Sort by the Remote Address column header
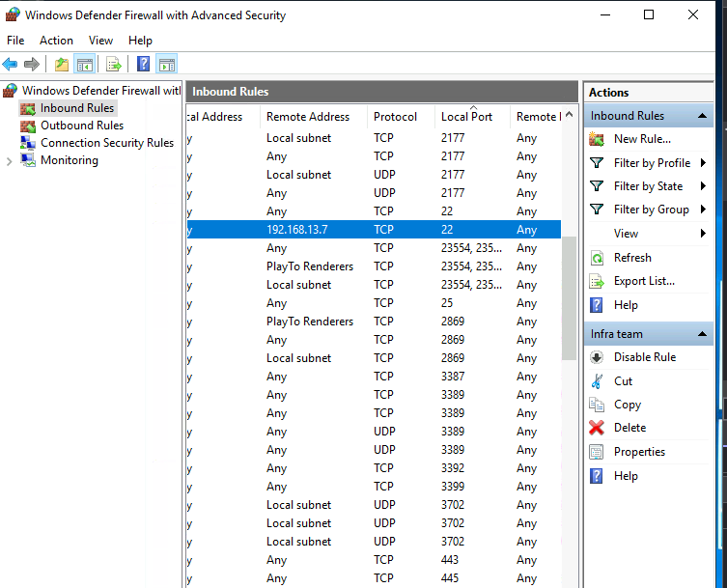The width and height of the screenshot is (727, 588). 314,117
